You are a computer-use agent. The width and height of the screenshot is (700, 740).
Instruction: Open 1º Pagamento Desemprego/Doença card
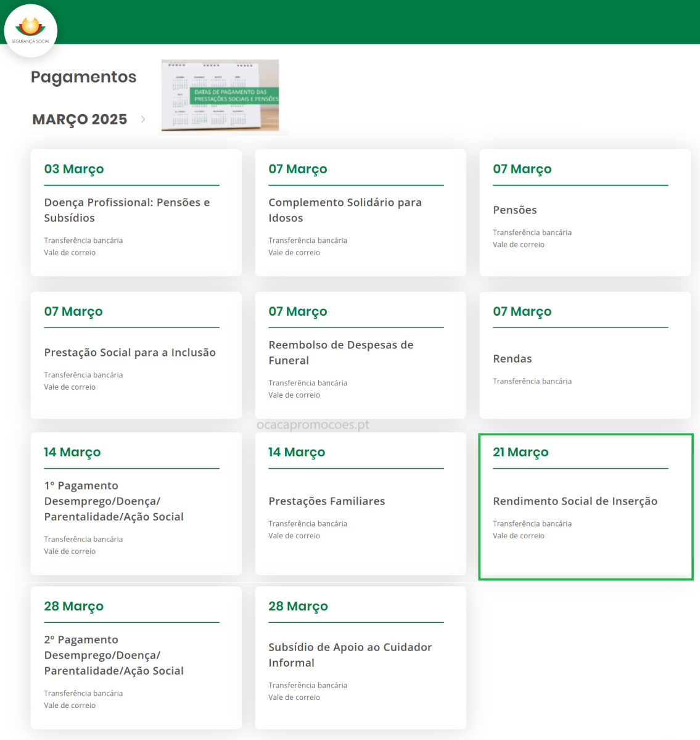[x=113, y=501]
